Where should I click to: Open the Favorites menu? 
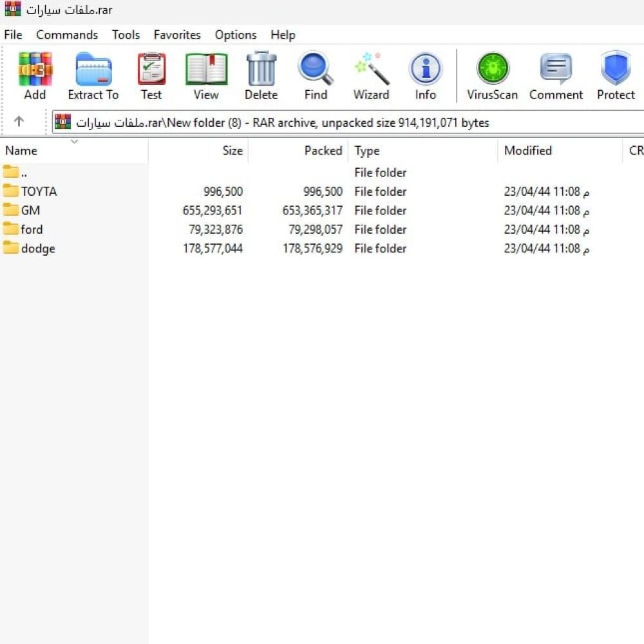point(177,35)
